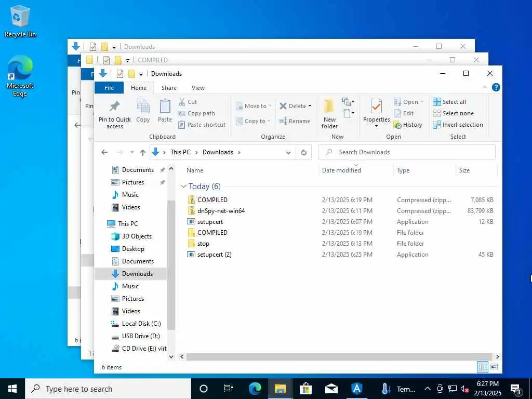Click the Cut scissors icon
The width and height of the screenshot is (532, 399).
click(182, 102)
